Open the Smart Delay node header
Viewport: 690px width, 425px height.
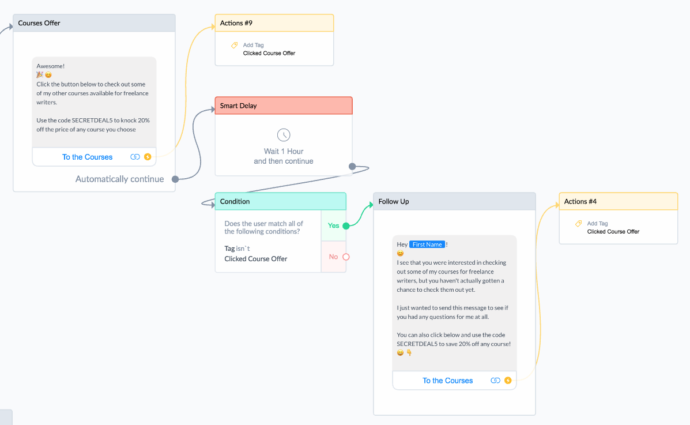[x=284, y=106]
